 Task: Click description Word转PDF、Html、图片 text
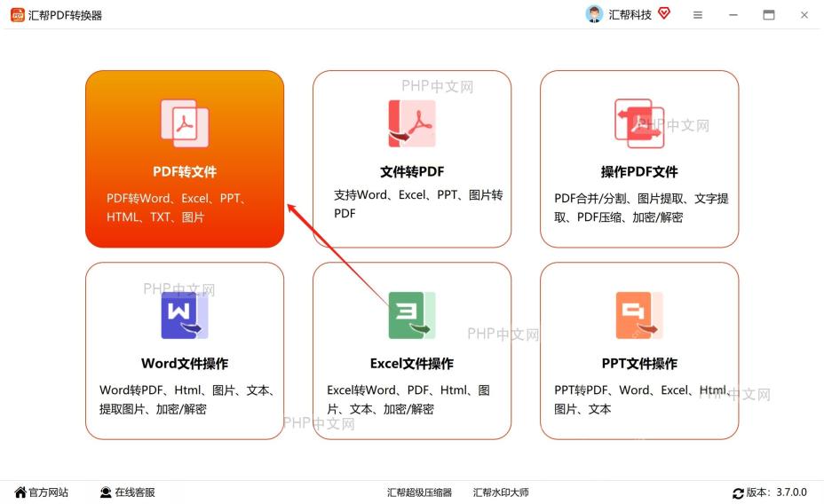click(x=187, y=399)
